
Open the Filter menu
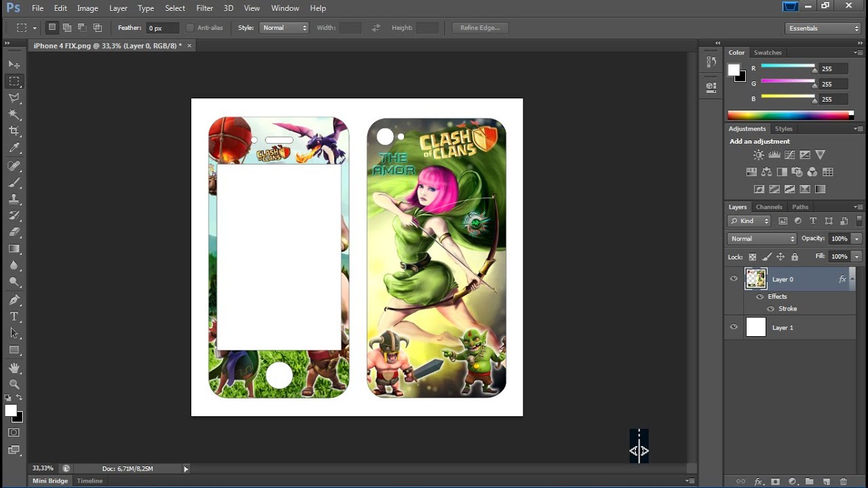tap(204, 8)
